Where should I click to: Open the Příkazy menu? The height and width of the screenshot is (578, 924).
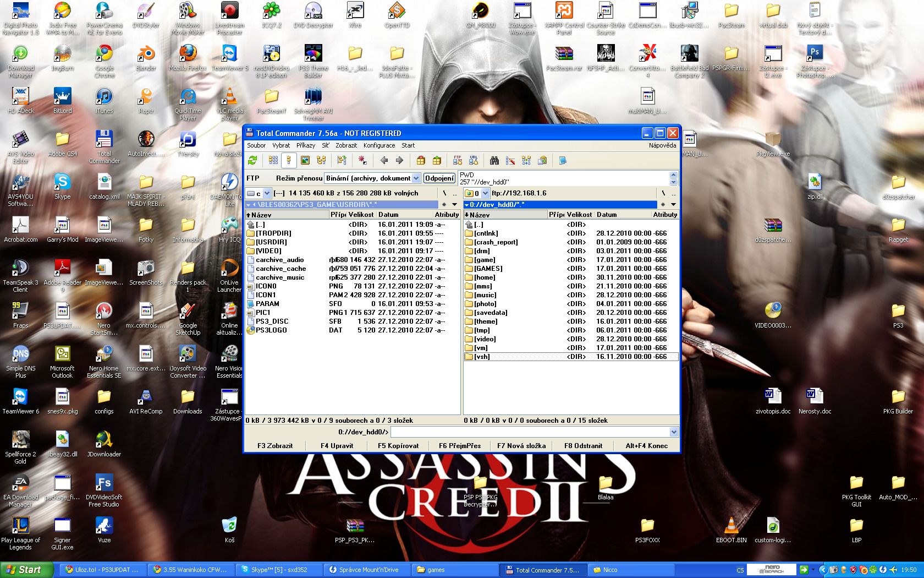[306, 145]
